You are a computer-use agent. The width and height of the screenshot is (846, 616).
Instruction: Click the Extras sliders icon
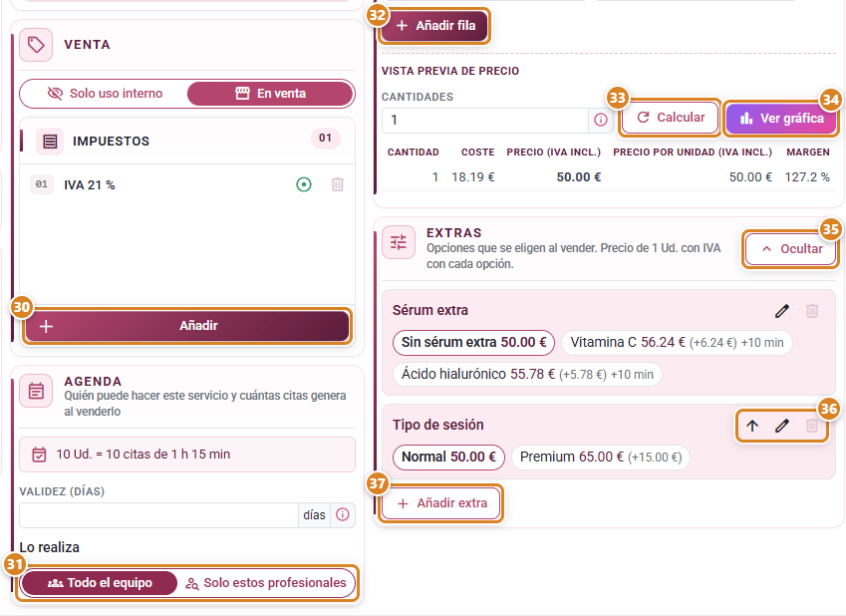[x=399, y=242]
